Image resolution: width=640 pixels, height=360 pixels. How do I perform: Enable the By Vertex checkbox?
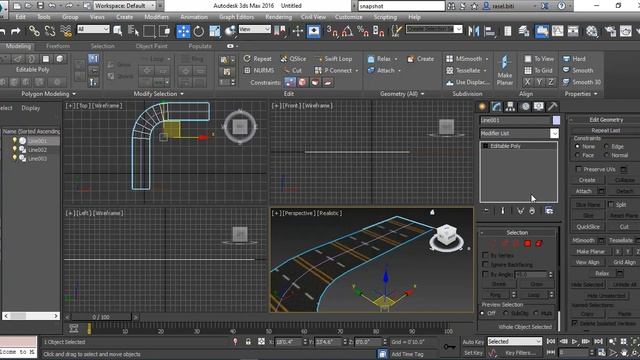tap(485, 255)
